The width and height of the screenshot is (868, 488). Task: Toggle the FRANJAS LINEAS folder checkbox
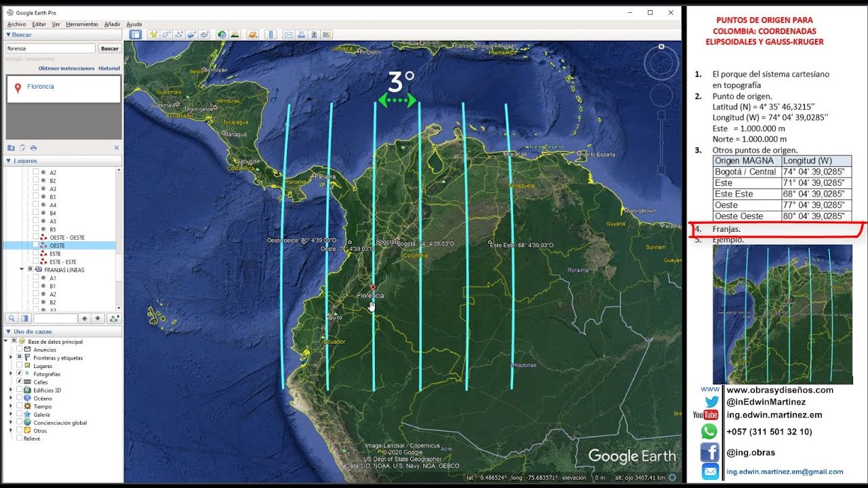pos(31,270)
